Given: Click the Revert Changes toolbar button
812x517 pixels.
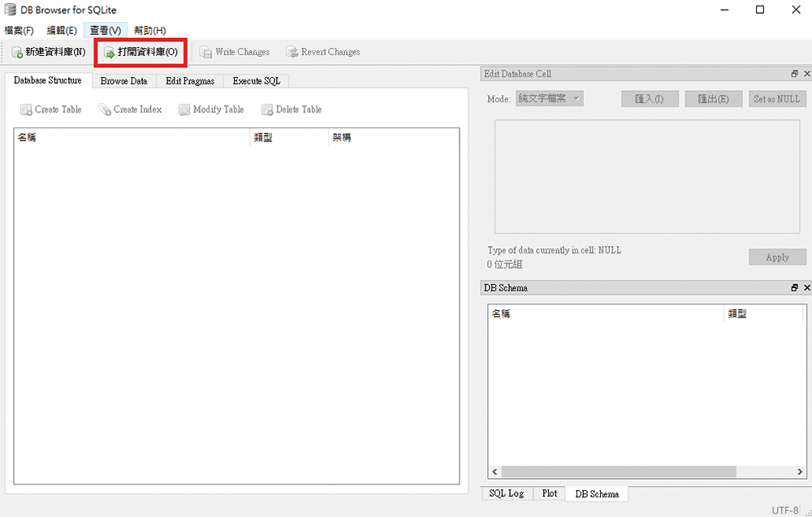Looking at the screenshot, I should coord(323,52).
